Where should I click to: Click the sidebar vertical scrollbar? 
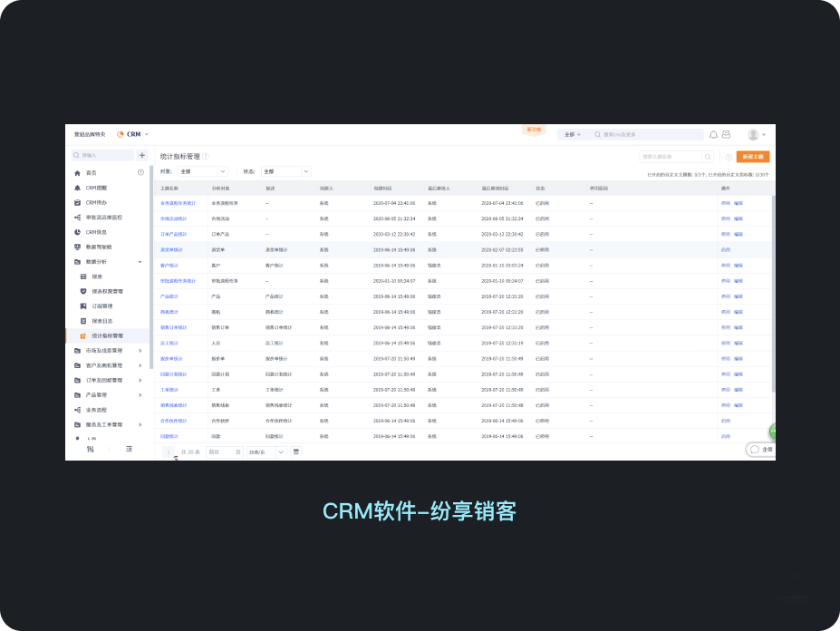click(151, 267)
